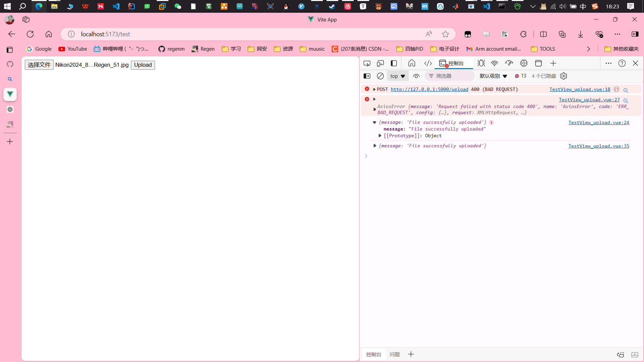Toggle the console sidebar button
The height and width of the screenshot is (362, 644).
tap(367, 76)
